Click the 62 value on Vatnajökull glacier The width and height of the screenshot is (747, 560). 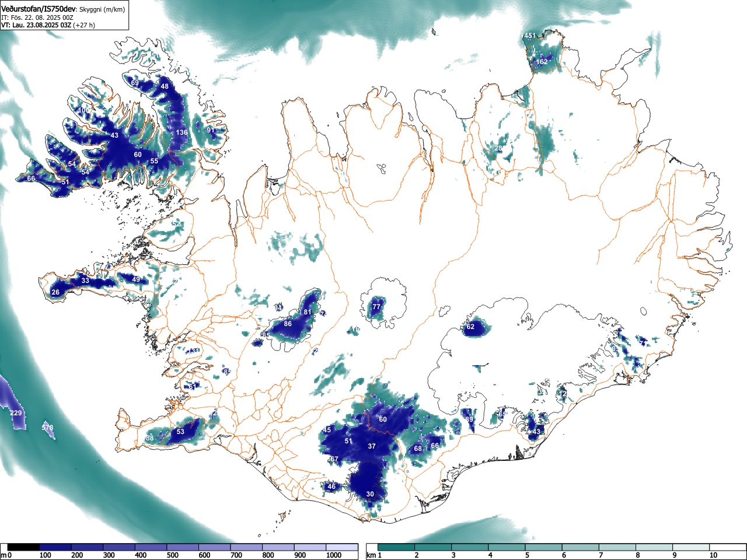(470, 327)
